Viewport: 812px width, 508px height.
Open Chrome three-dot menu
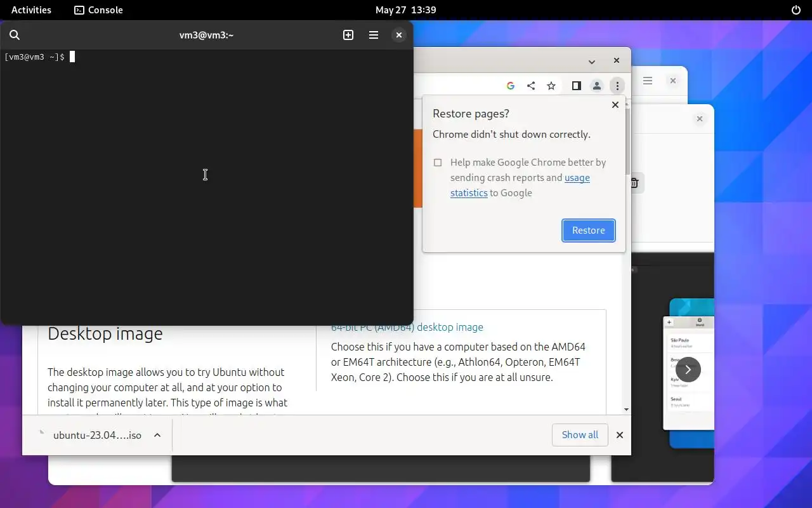click(x=617, y=86)
